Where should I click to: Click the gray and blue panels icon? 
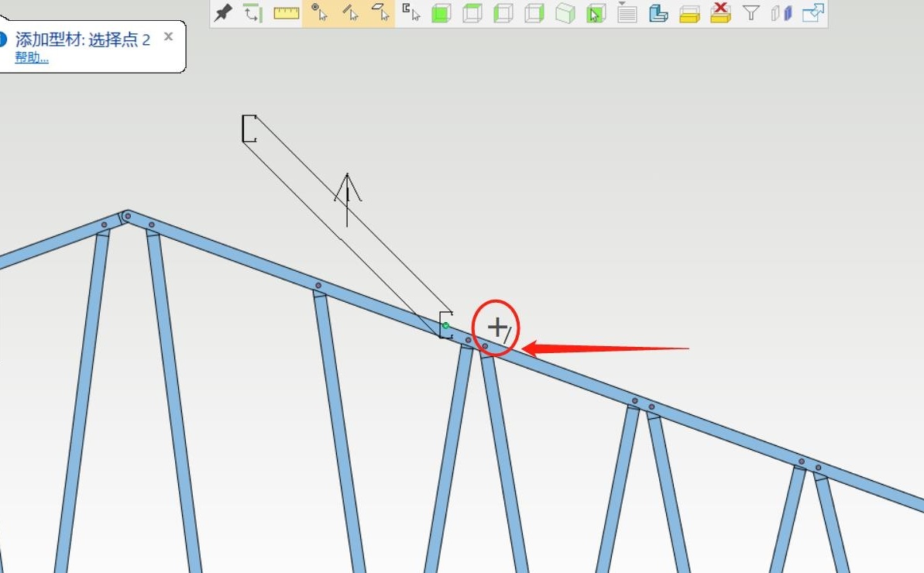click(782, 13)
